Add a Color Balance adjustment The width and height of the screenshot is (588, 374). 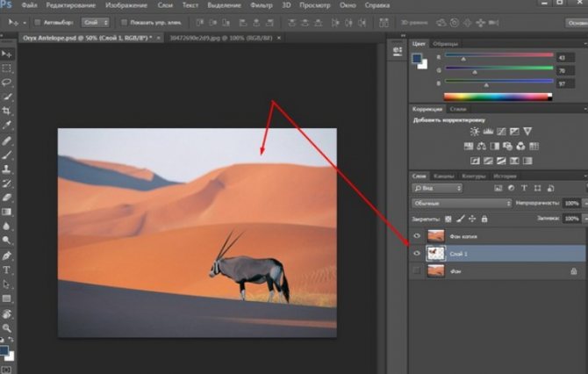tap(482, 146)
